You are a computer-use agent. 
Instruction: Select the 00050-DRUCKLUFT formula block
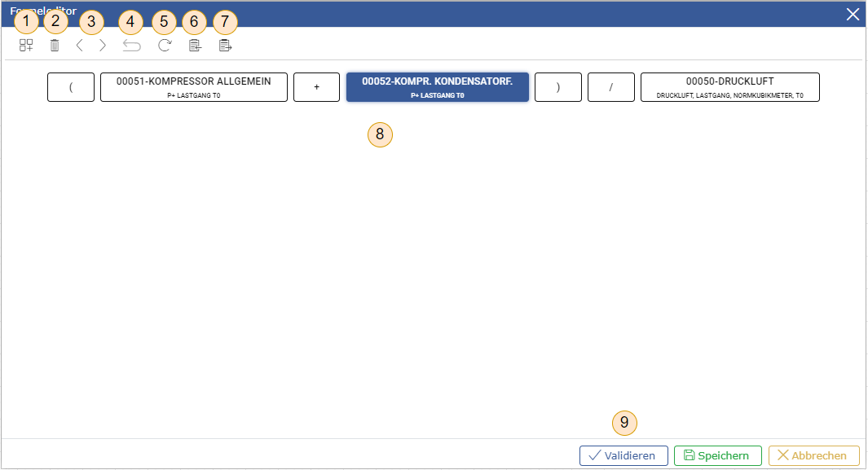729,87
